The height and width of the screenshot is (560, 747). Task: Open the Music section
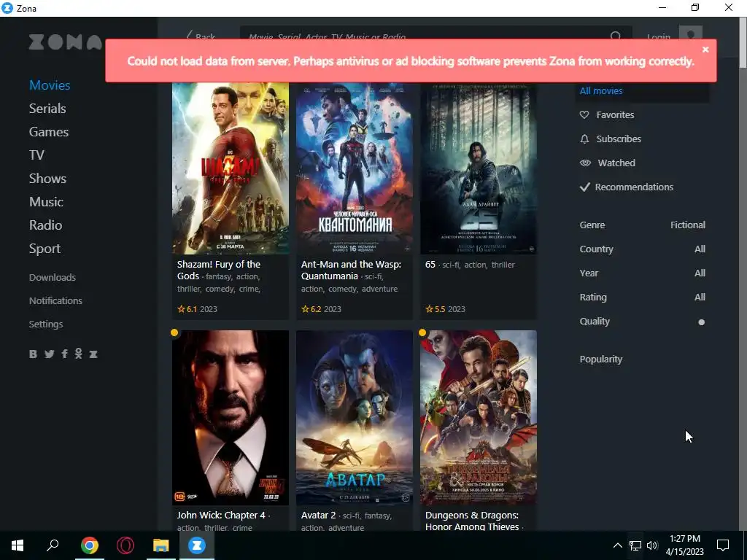(x=46, y=202)
